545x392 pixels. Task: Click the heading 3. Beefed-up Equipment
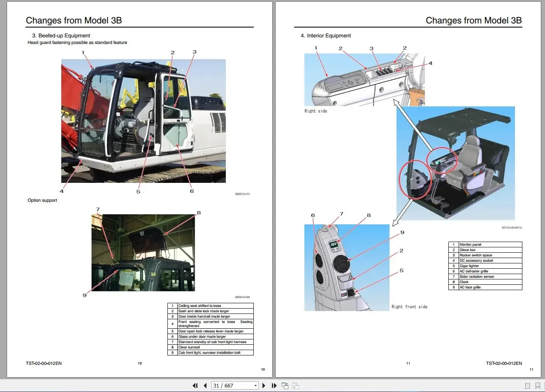[61, 35]
